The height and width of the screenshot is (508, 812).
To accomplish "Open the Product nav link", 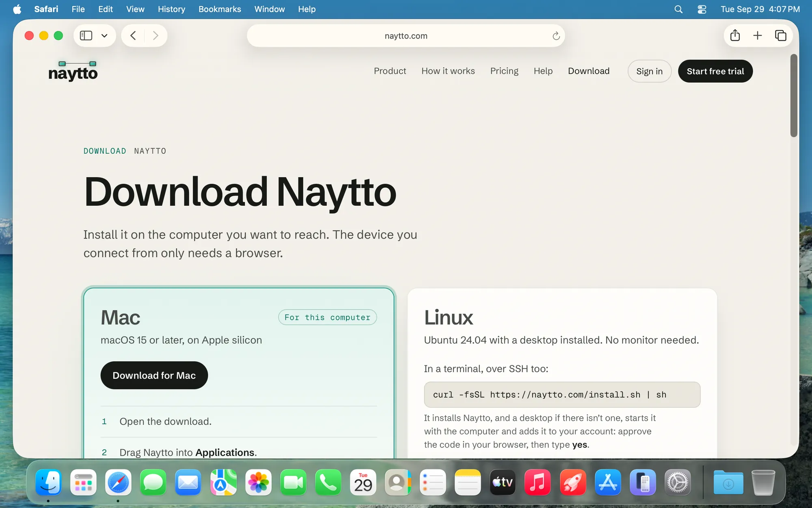I will click(390, 71).
